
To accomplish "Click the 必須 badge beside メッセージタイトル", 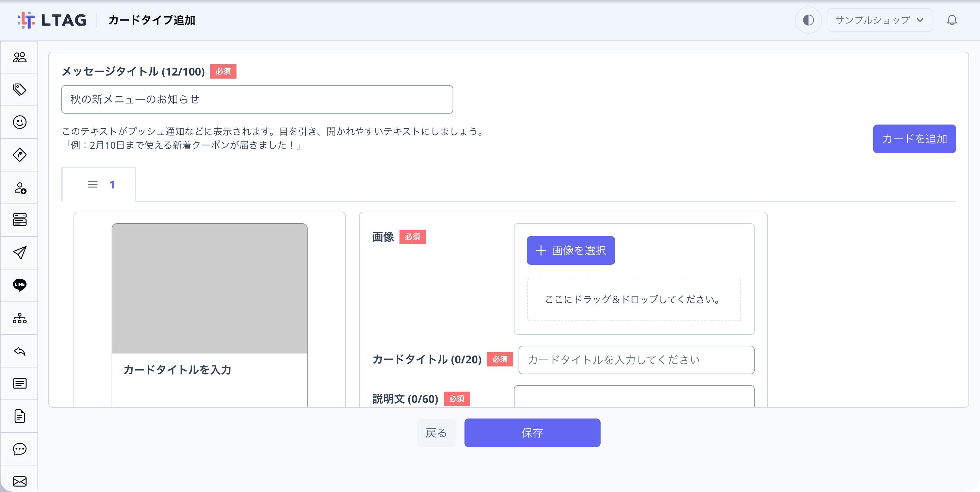I will coord(223,71).
